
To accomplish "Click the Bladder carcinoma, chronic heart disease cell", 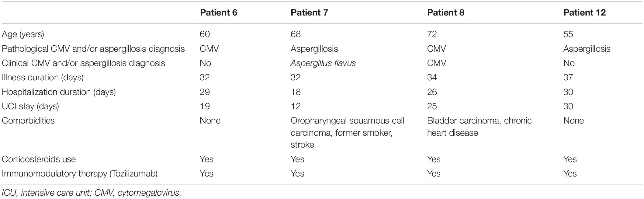I will coord(479,126).
